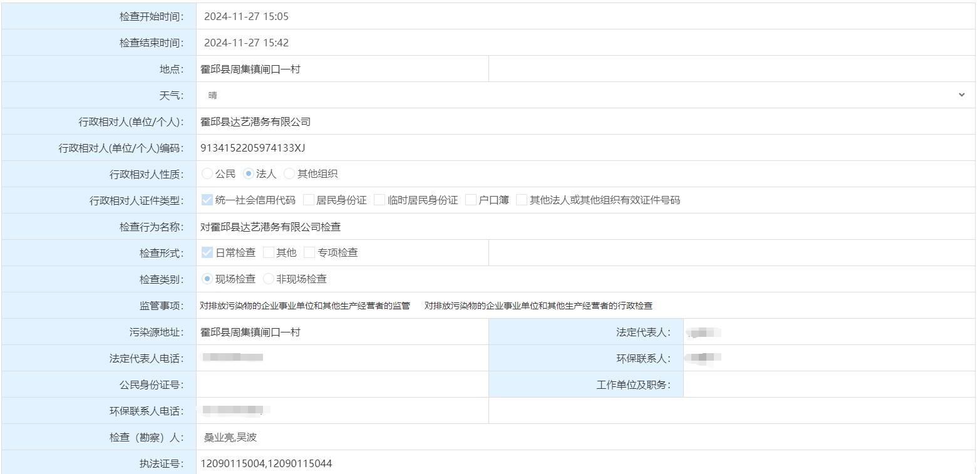Image resolution: width=980 pixels, height=474 pixels.
Task: Open the 天气 dropdown arrow
Action: [961, 95]
